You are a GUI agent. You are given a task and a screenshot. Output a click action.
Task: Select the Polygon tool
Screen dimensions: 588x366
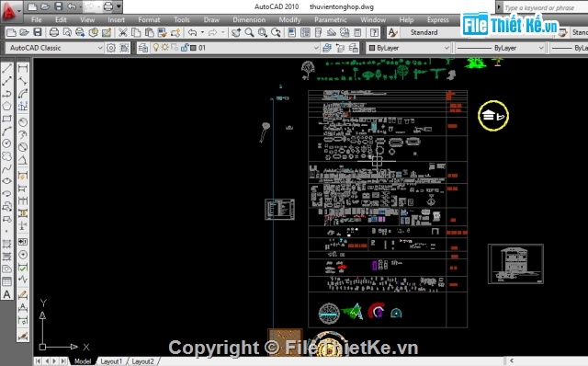click(x=6, y=106)
